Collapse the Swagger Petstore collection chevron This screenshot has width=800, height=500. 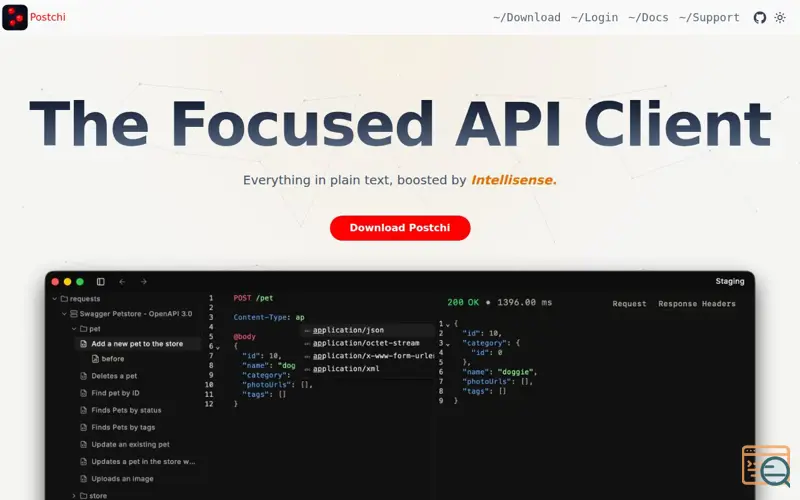(x=64, y=314)
